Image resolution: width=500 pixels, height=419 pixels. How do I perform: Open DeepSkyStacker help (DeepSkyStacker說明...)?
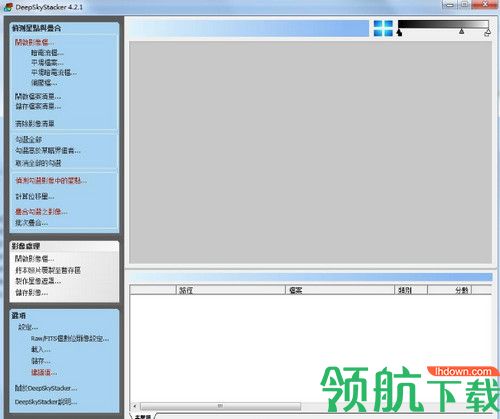pyautogui.click(x=46, y=402)
